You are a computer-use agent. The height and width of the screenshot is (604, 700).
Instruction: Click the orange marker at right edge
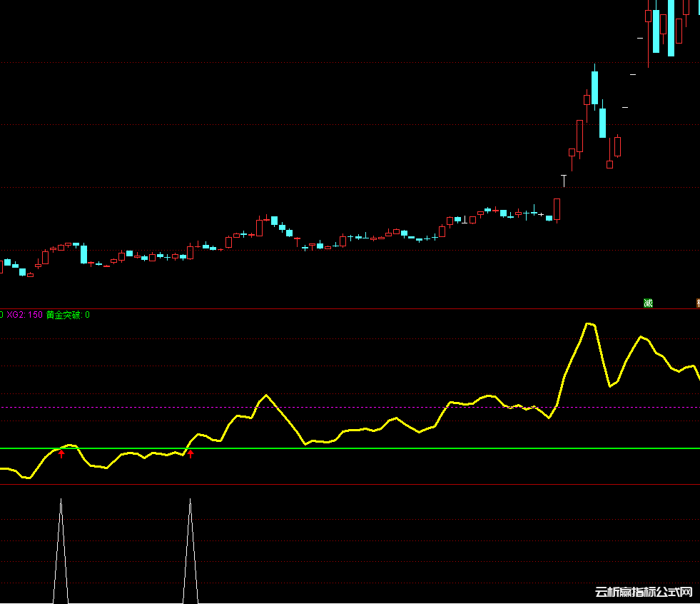[x=697, y=303]
